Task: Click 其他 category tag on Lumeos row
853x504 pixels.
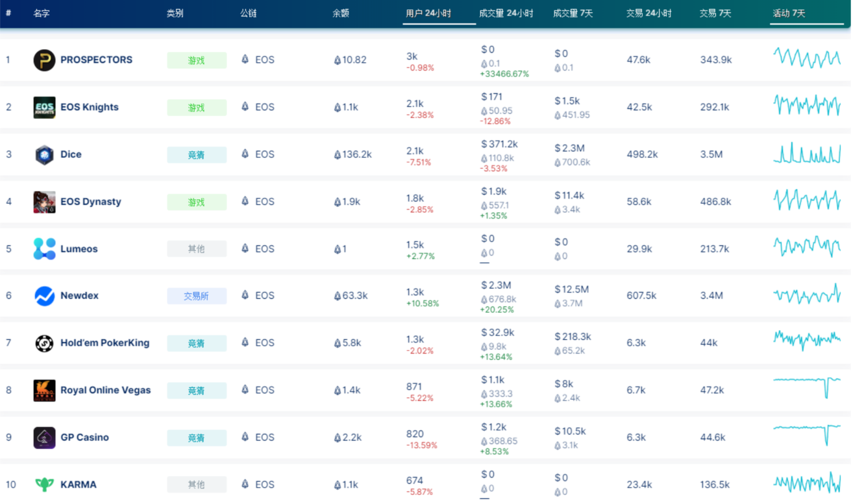Action: click(x=197, y=249)
